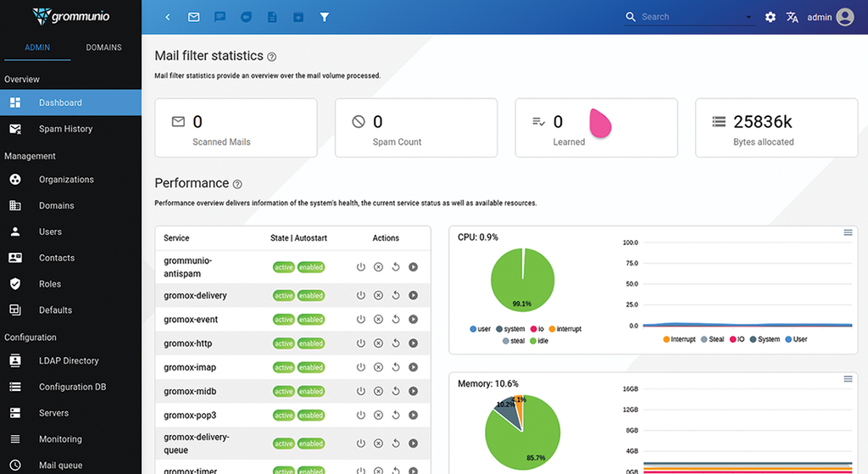Restart the gromox-delivery-queue service
Screen dimensions: 868x474
[396, 443]
